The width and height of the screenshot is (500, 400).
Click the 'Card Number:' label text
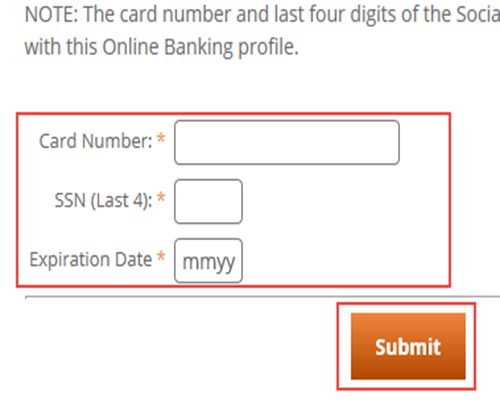pyautogui.click(x=96, y=141)
